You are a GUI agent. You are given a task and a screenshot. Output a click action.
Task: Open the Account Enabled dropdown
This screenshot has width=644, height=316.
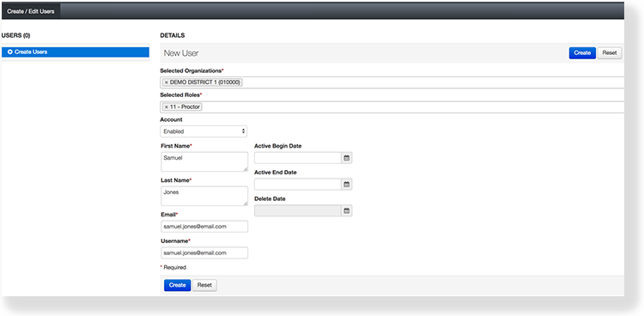(x=204, y=131)
